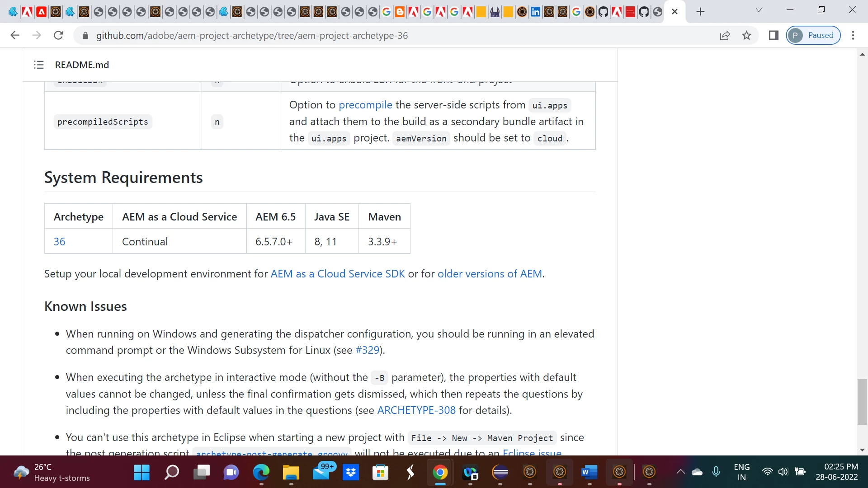Click the page vertical scrollbar thumb
The image size is (868, 488).
pyautogui.click(x=862, y=402)
